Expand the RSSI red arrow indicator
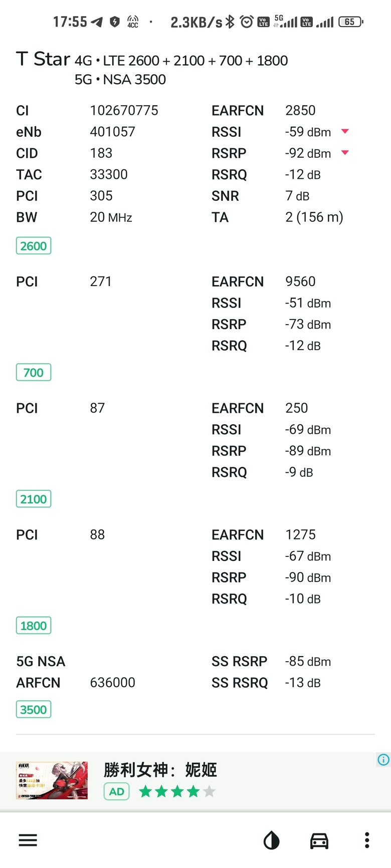Screen dimensions: 391x868 pyautogui.click(x=345, y=131)
